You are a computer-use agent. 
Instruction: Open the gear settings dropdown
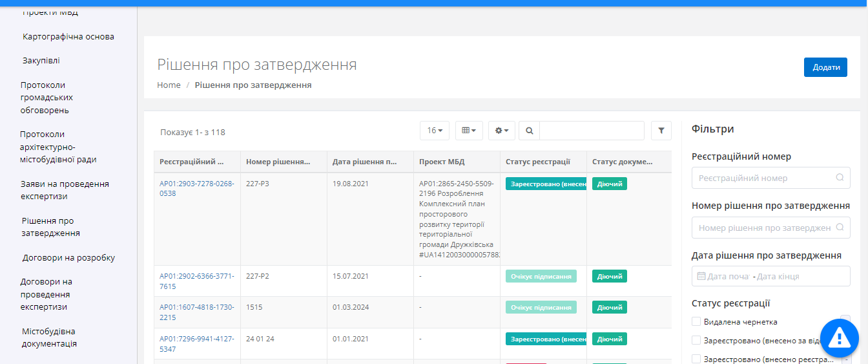[x=502, y=131]
